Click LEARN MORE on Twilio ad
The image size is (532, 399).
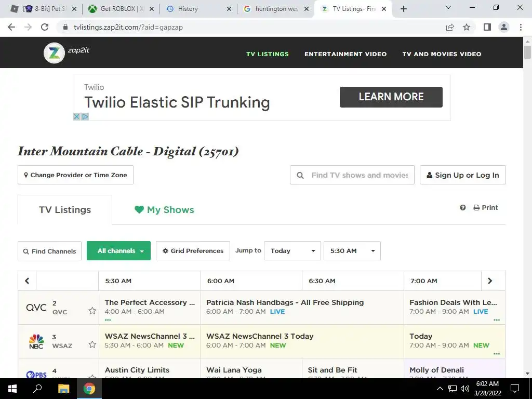pos(391,97)
